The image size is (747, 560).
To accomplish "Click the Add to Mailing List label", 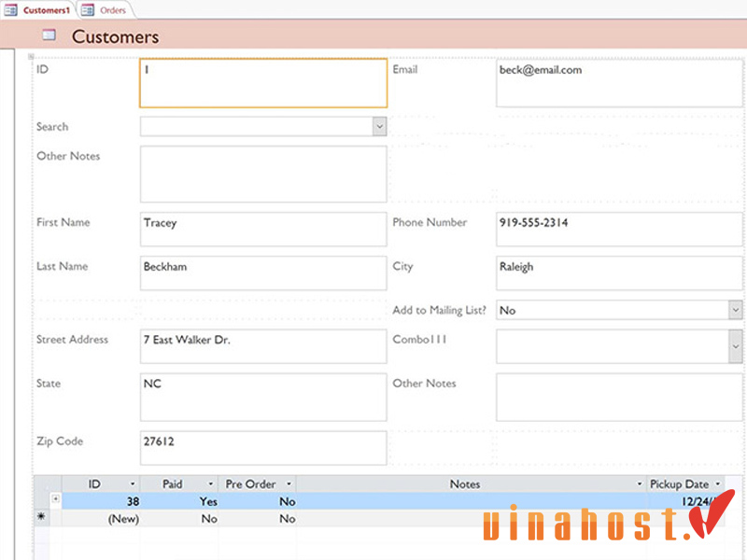I will click(439, 310).
